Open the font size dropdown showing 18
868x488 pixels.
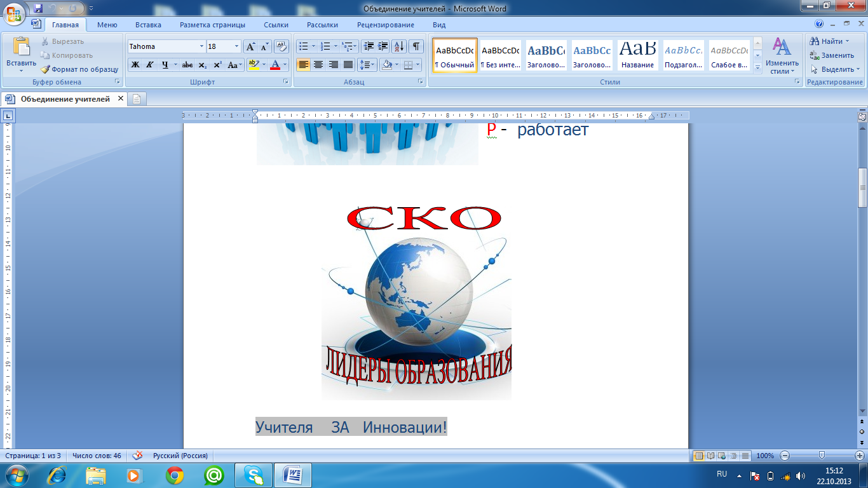pyautogui.click(x=237, y=46)
